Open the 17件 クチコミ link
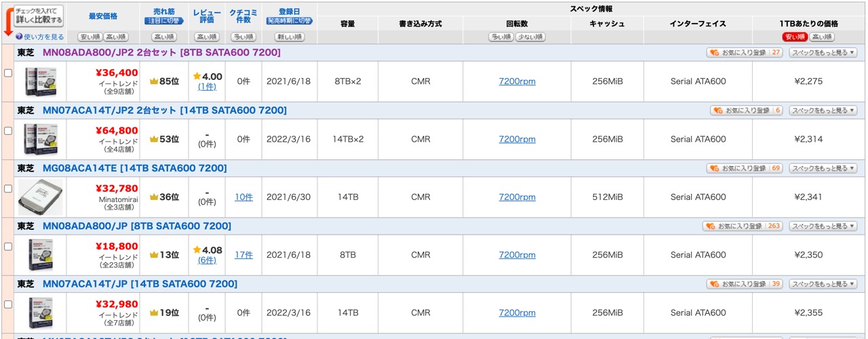Screen dimensions: 868x339 pos(243,255)
